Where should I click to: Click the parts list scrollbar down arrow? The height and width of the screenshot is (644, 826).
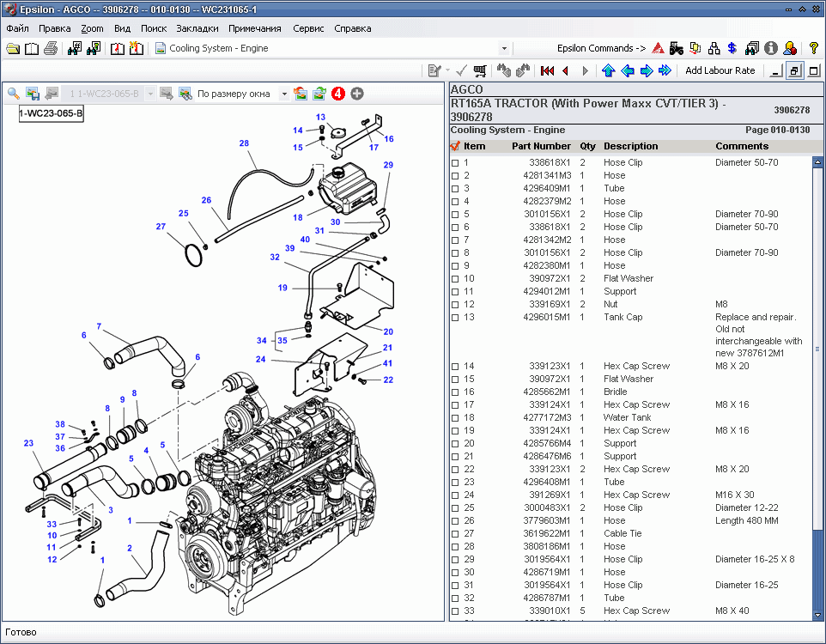point(817,613)
